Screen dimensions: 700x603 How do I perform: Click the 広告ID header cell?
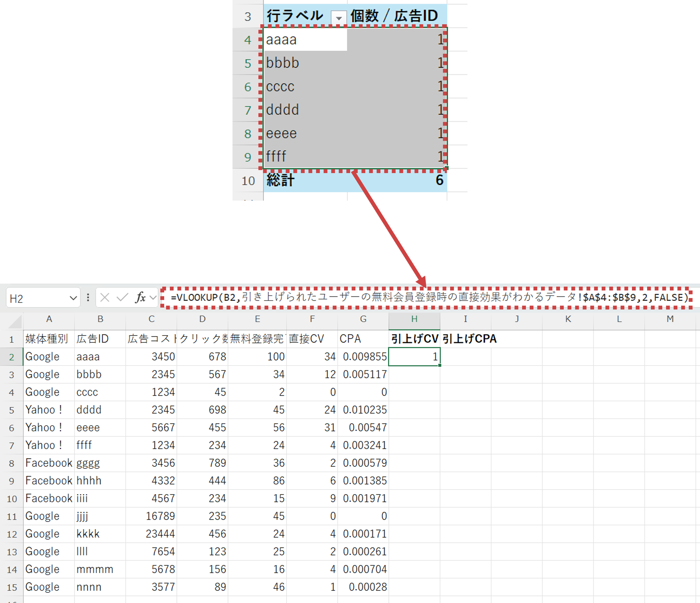93,339
